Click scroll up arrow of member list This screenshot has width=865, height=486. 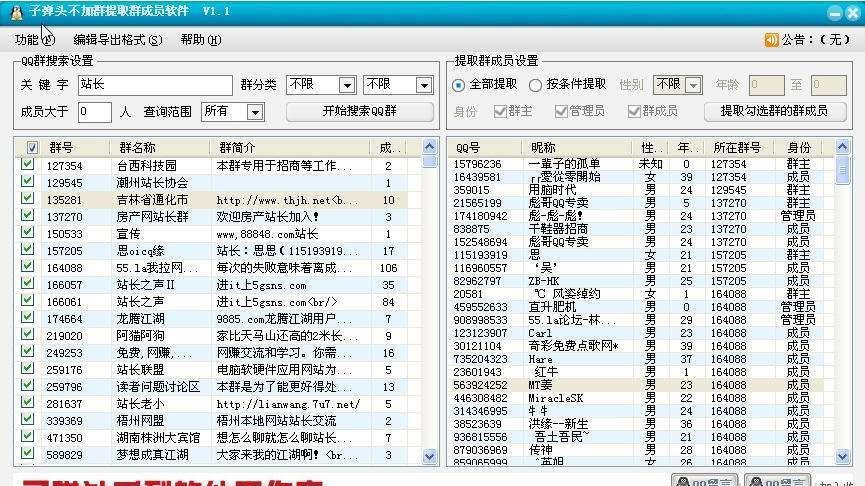click(842, 147)
